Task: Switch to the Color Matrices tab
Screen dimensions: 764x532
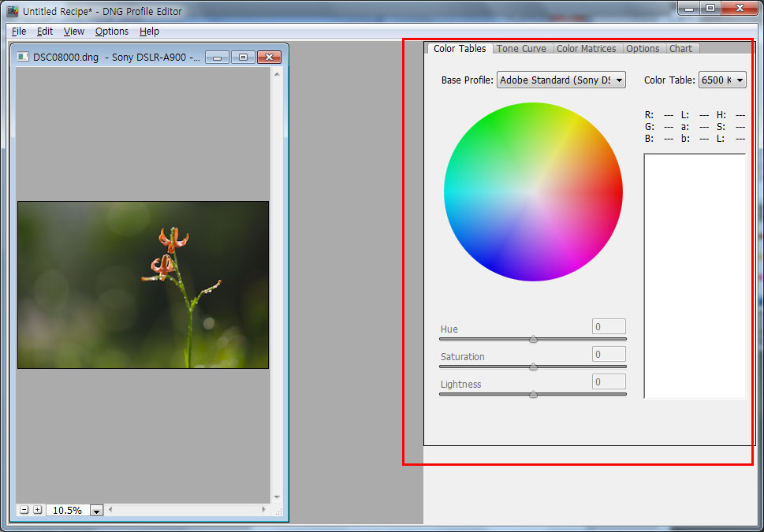Action: tap(586, 49)
